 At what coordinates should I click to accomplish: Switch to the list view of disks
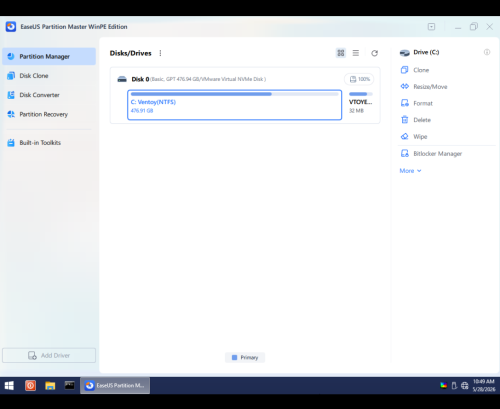coord(356,53)
